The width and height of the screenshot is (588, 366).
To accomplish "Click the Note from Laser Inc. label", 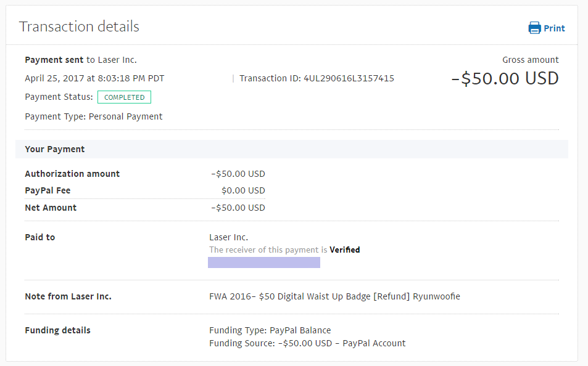I will click(68, 296).
